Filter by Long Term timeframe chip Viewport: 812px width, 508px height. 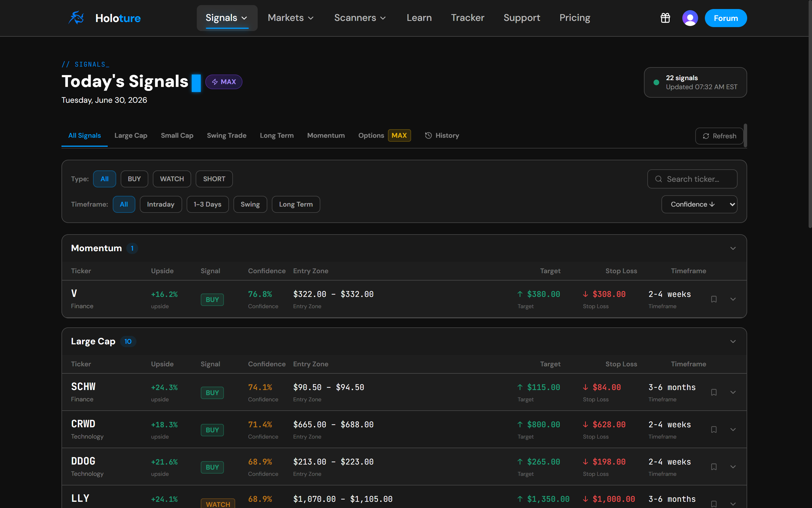point(295,204)
